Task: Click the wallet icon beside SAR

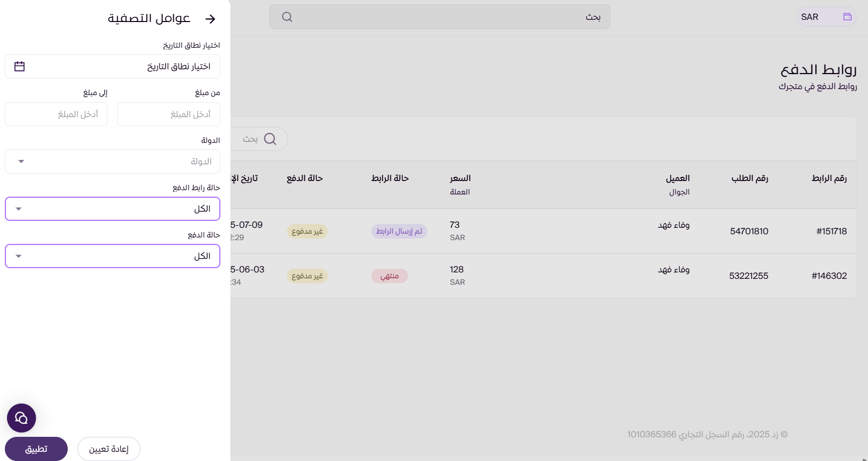Action: click(x=847, y=17)
